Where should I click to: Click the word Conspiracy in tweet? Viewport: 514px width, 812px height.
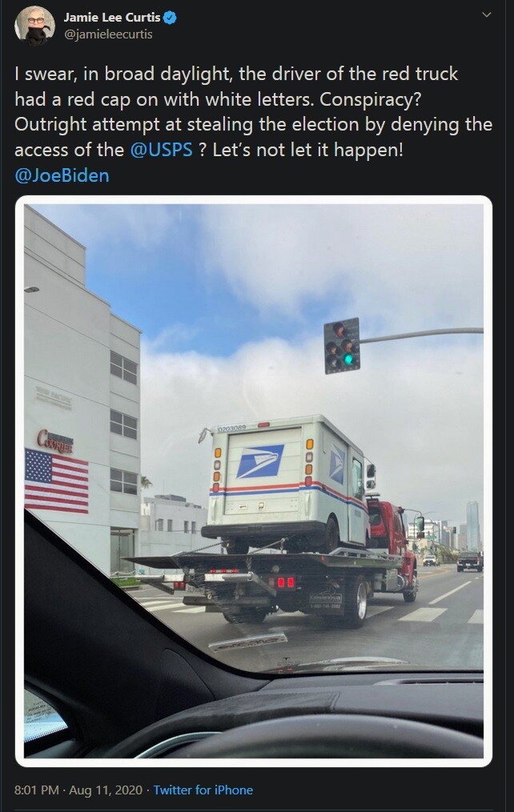coord(370,99)
